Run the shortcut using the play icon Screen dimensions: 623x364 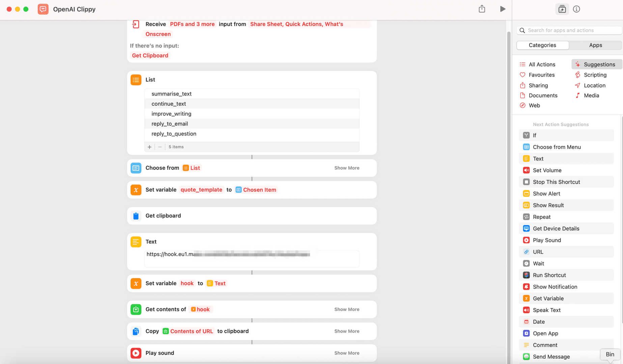503,9
